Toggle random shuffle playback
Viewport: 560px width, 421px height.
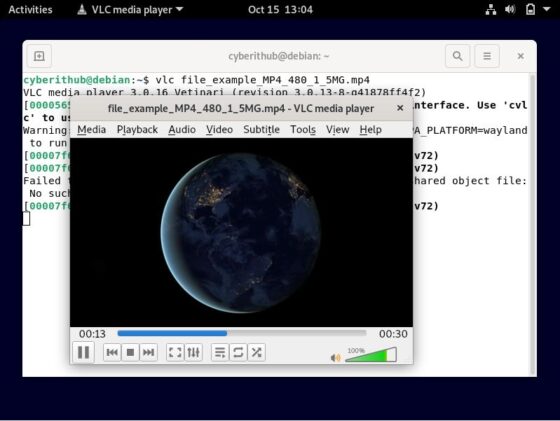(x=256, y=352)
